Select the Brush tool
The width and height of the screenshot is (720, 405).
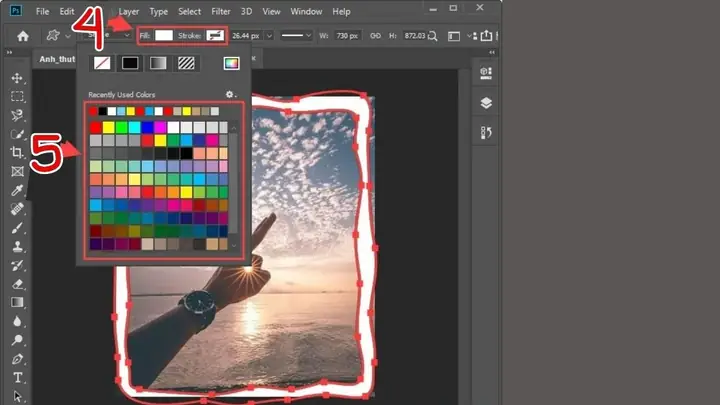pos(17,228)
